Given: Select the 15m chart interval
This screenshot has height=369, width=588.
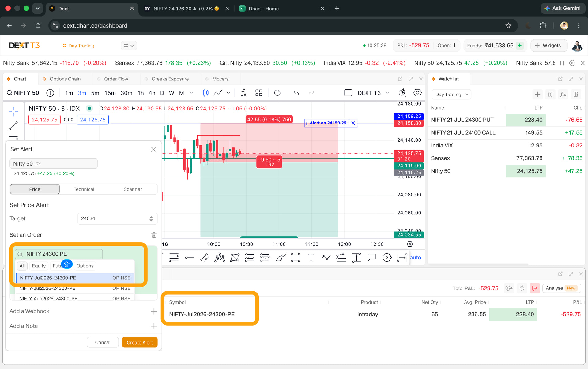Looking at the screenshot, I should (x=110, y=93).
